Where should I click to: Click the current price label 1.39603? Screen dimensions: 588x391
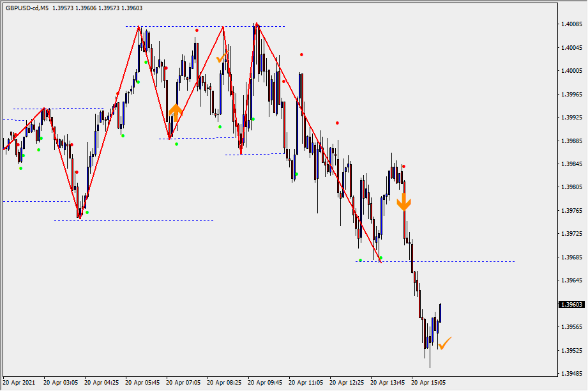pyautogui.click(x=571, y=305)
